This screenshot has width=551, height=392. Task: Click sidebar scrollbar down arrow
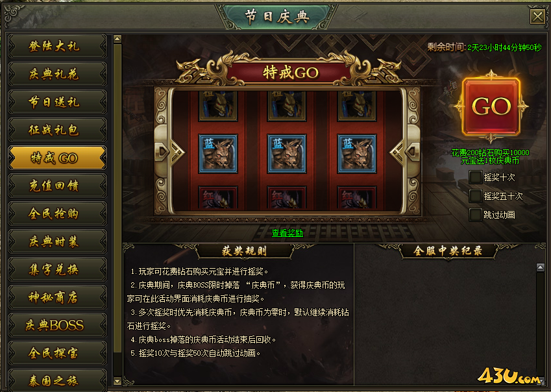pos(117,381)
